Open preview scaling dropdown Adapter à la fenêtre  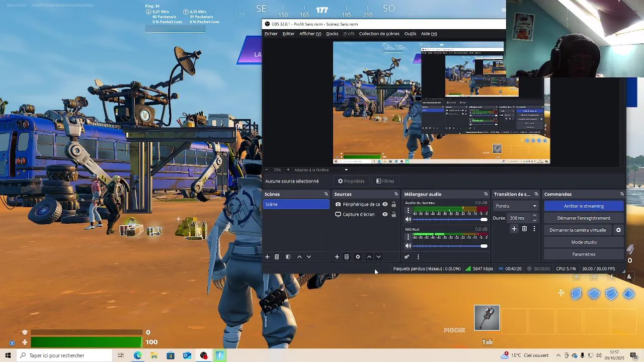coord(320,170)
